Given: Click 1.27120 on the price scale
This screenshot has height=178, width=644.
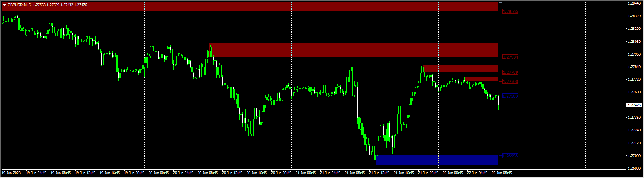Looking at the screenshot, I should pyautogui.click(x=635, y=143).
